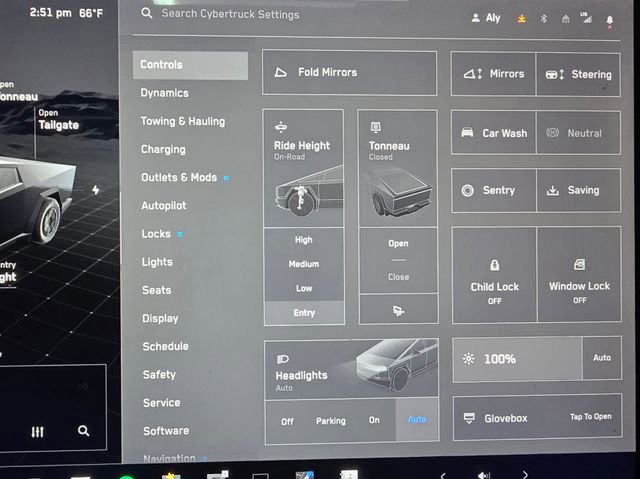Screen dimensions: 640x479
Task: Open Tailgate from truck view
Action: pyautogui.click(x=58, y=120)
